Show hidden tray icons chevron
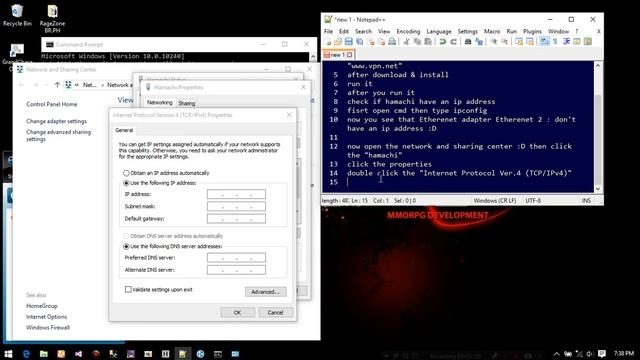 (556, 354)
